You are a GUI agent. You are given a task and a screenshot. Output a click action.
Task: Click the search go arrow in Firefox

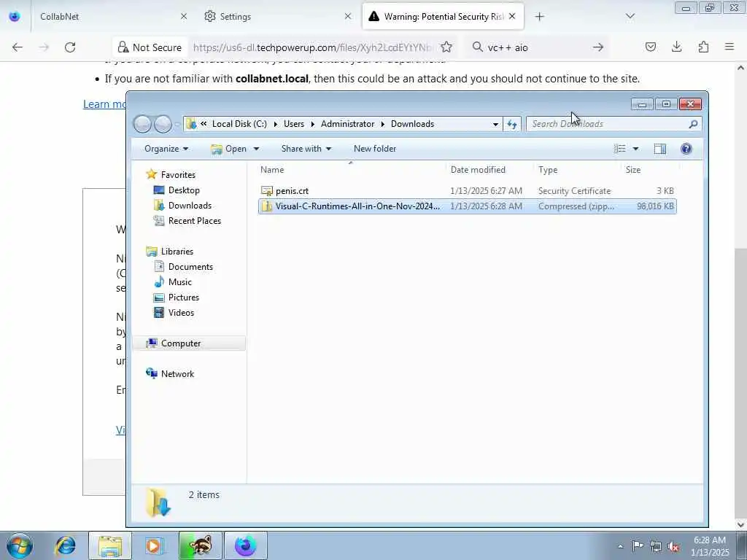click(x=598, y=47)
